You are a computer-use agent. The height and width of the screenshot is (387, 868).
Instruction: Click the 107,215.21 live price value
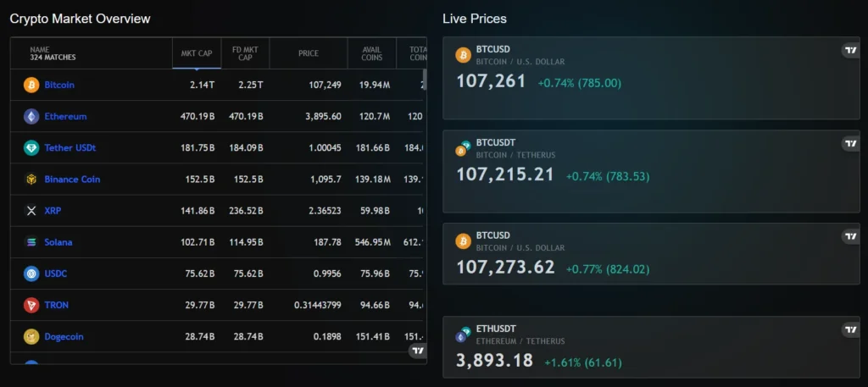[x=505, y=174]
